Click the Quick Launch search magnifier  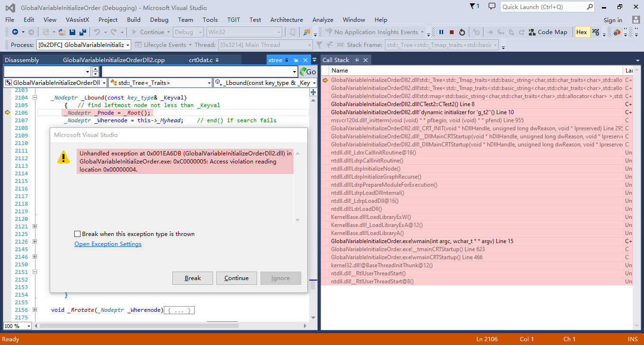click(590, 7)
